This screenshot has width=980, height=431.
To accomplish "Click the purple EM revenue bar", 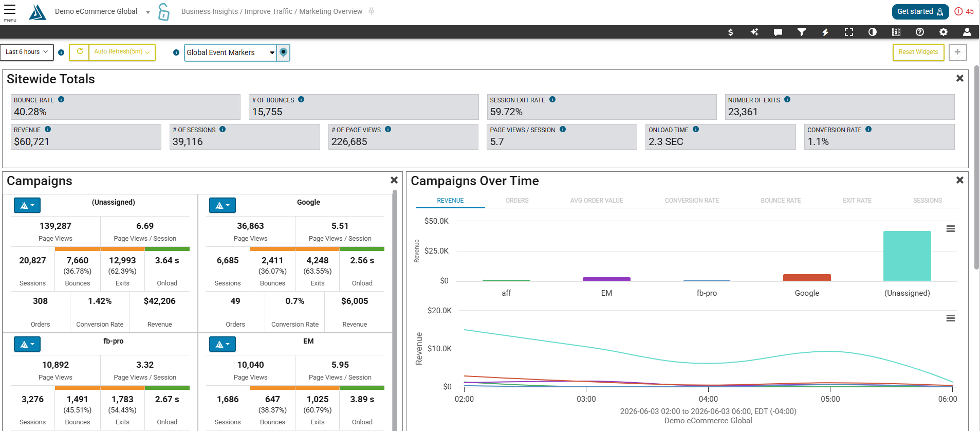I will 606,279.
